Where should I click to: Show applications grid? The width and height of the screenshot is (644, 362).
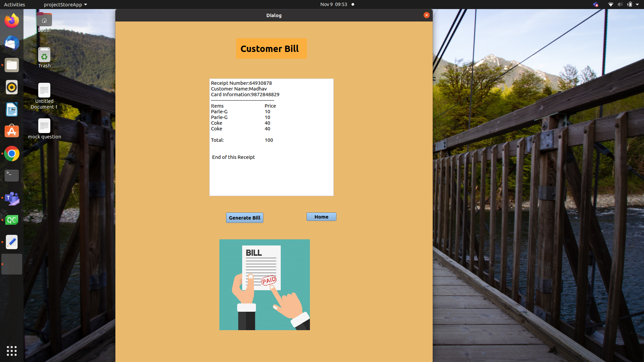click(12, 351)
